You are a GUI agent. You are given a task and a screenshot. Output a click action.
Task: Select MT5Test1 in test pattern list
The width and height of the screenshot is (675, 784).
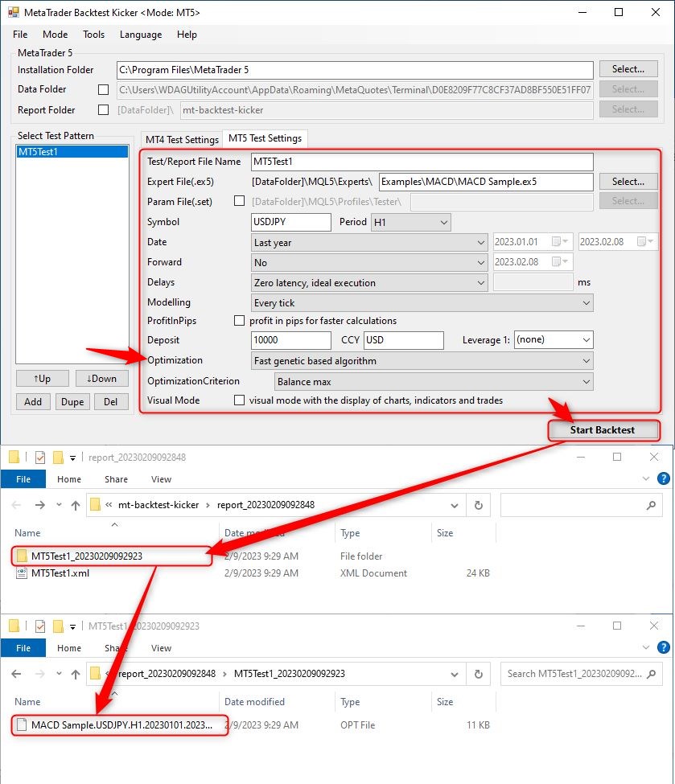(72, 151)
